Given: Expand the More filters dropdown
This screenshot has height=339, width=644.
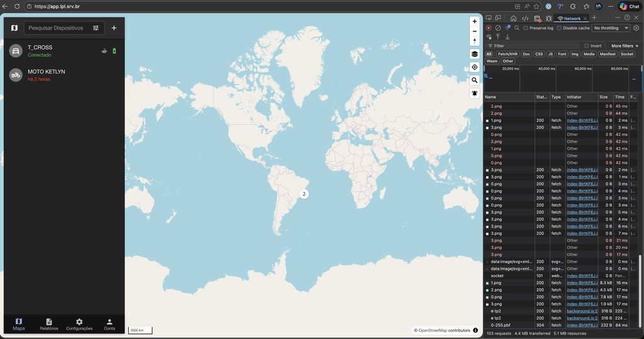Looking at the screenshot, I should pyautogui.click(x=625, y=46).
